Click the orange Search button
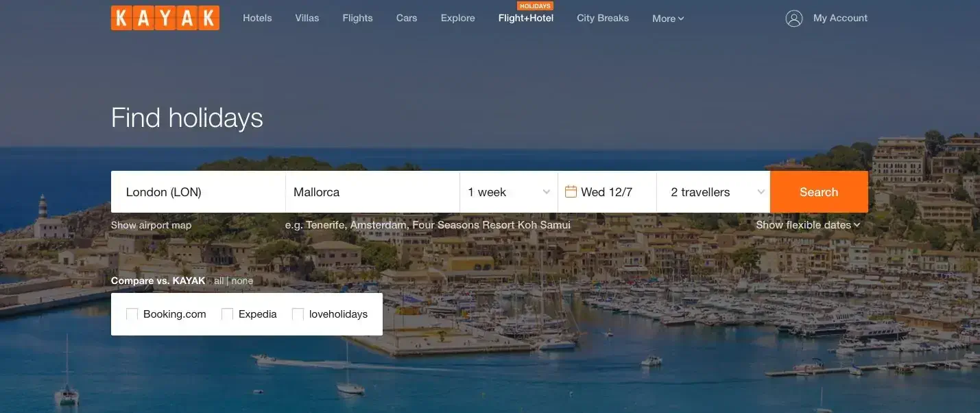 point(819,192)
